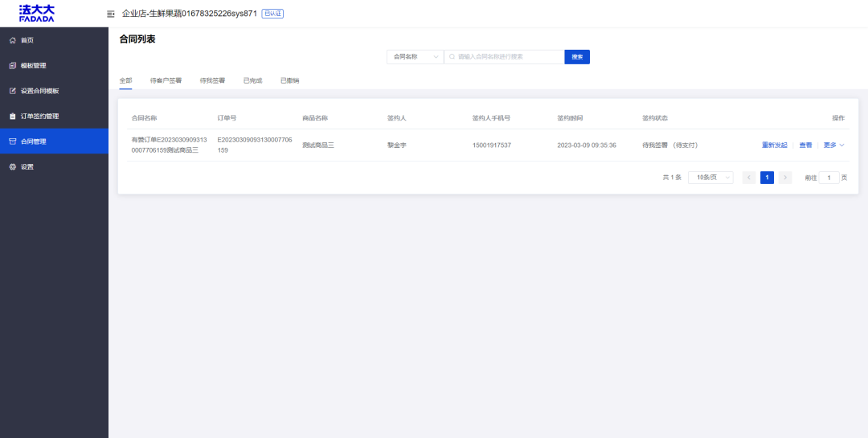Viewport: 868px width, 438px height.
Task: Click the store name 企业店-生鲜果蔬01678325226sys871
Action: pyautogui.click(x=190, y=14)
